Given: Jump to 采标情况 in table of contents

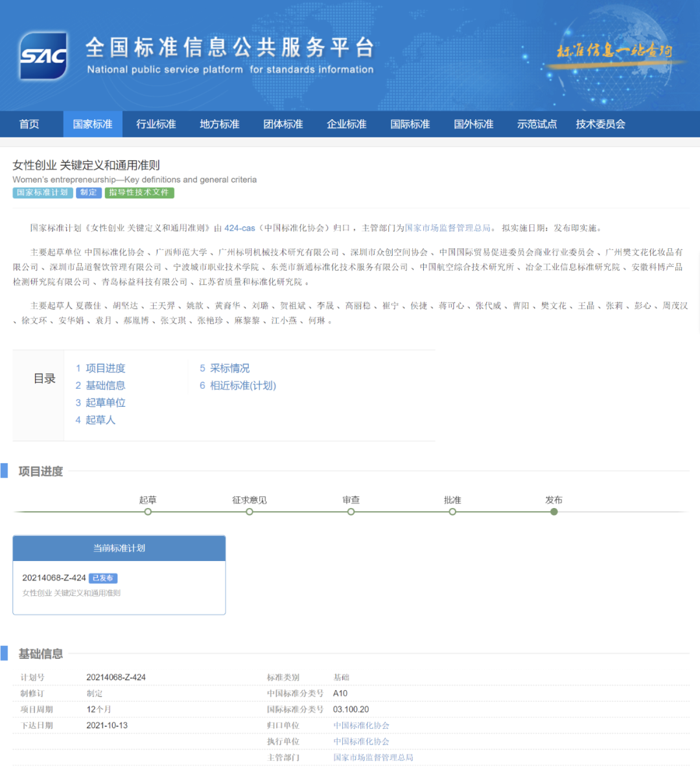Looking at the screenshot, I should pyautogui.click(x=229, y=368).
